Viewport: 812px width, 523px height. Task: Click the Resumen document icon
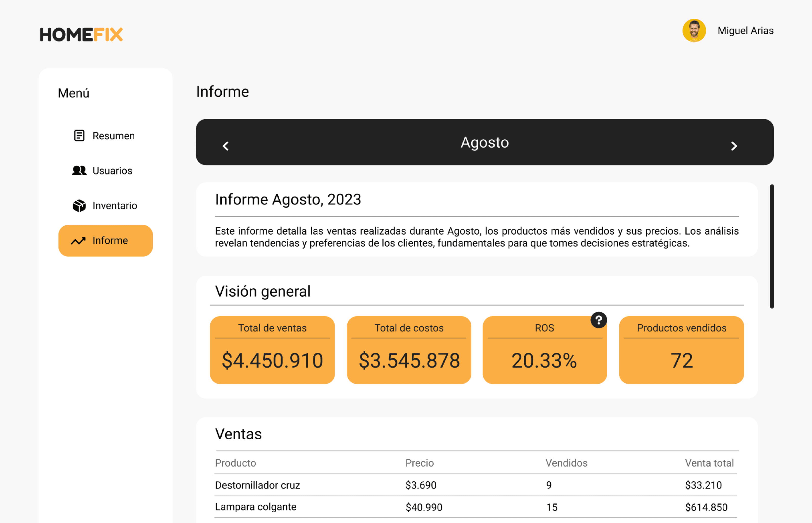tap(79, 136)
